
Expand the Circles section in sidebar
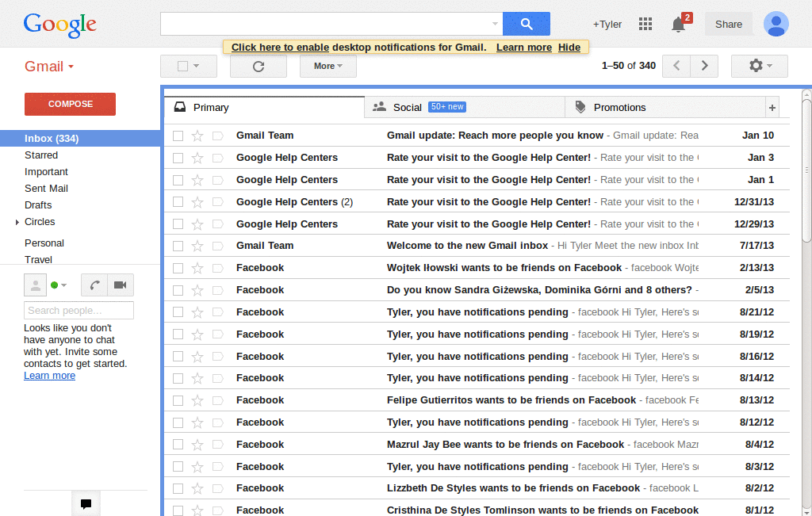pos(17,222)
